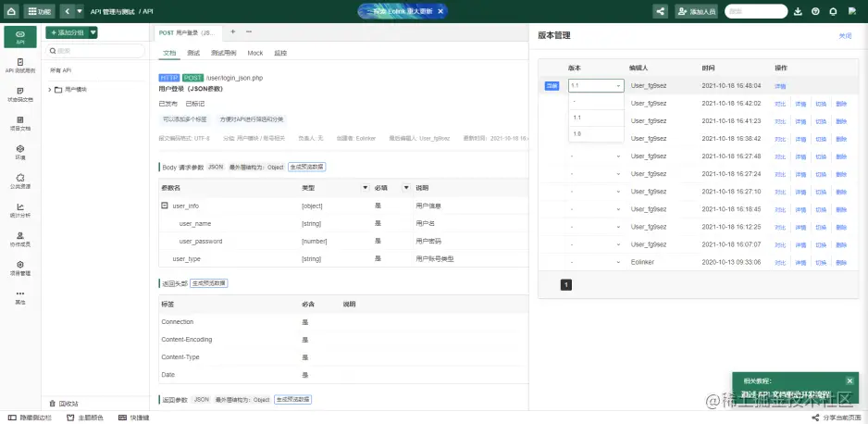The height and width of the screenshot is (424, 868).
Task: Open version dropdown in Eolinker row
Action: [596, 262]
